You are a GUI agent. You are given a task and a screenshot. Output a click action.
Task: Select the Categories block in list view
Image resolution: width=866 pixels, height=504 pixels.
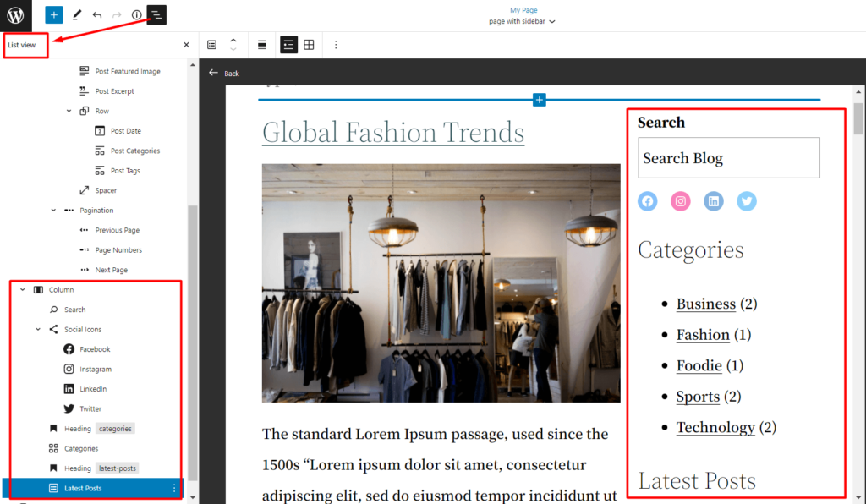[x=80, y=449]
